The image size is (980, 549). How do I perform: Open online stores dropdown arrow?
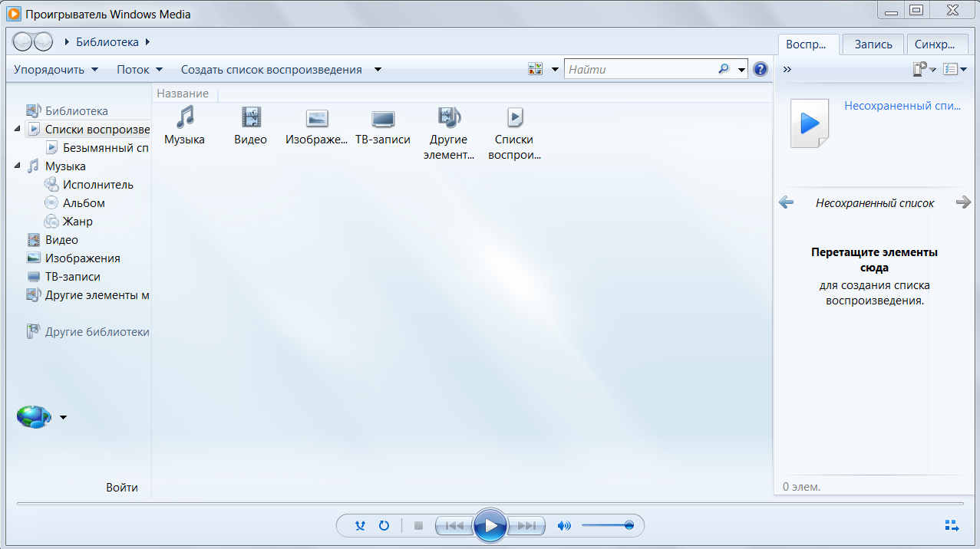(x=63, y=417)
